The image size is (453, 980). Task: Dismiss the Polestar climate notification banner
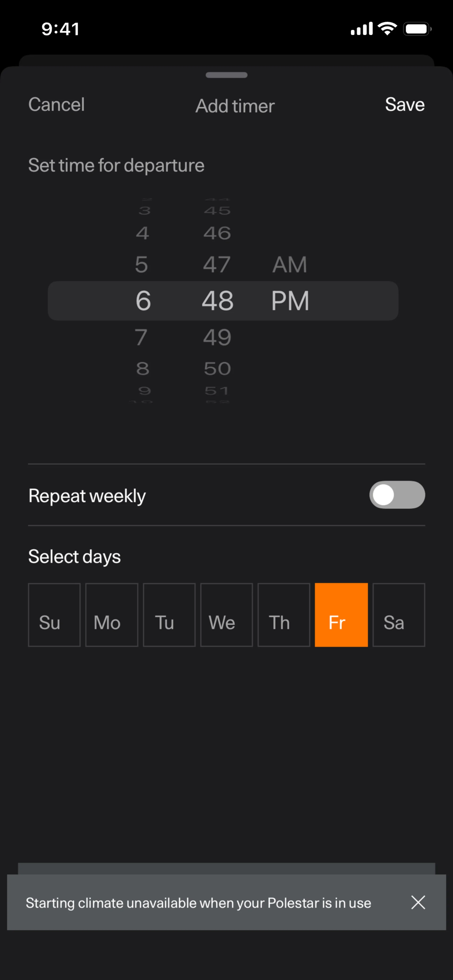click(x=418, y=902)
